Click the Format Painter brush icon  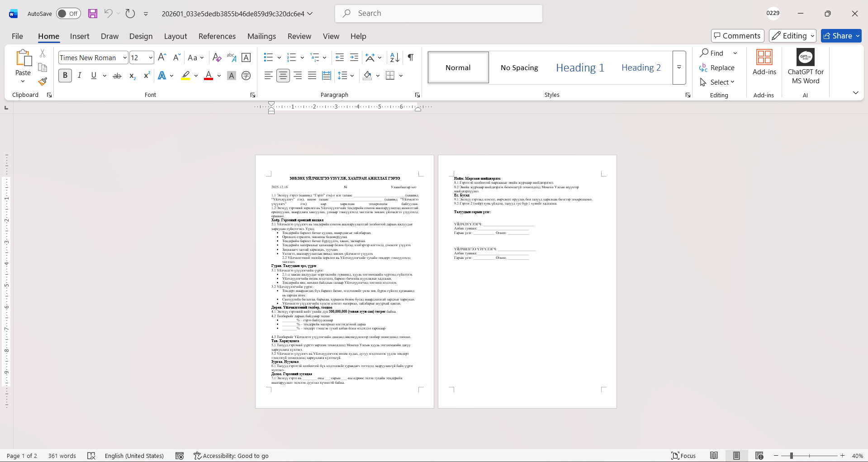pos(43,82)
